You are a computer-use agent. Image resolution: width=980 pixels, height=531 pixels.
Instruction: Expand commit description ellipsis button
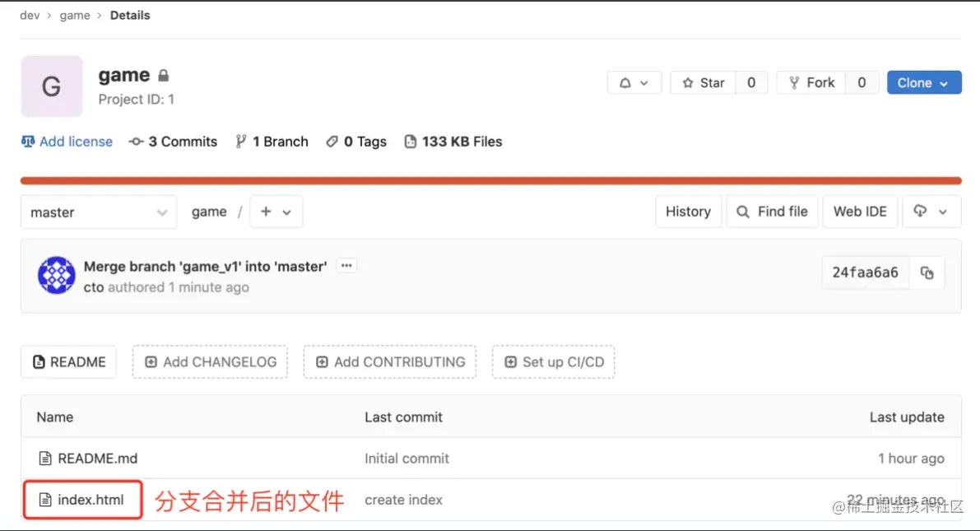point(346,266)
